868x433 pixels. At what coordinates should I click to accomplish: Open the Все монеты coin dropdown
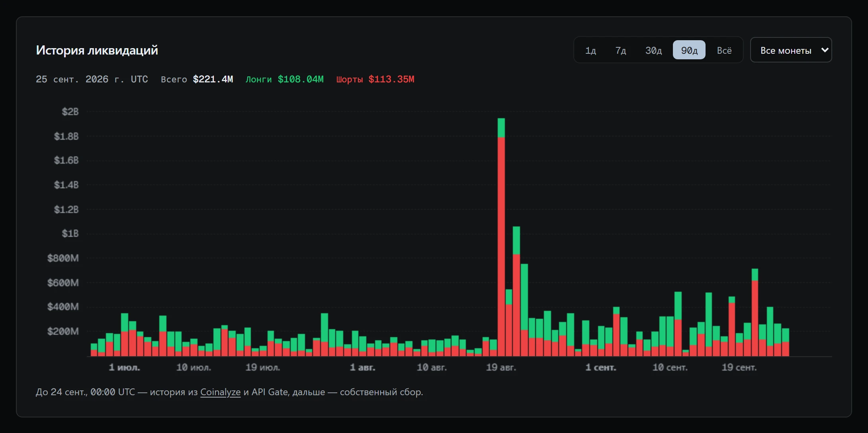click(791, 50)
